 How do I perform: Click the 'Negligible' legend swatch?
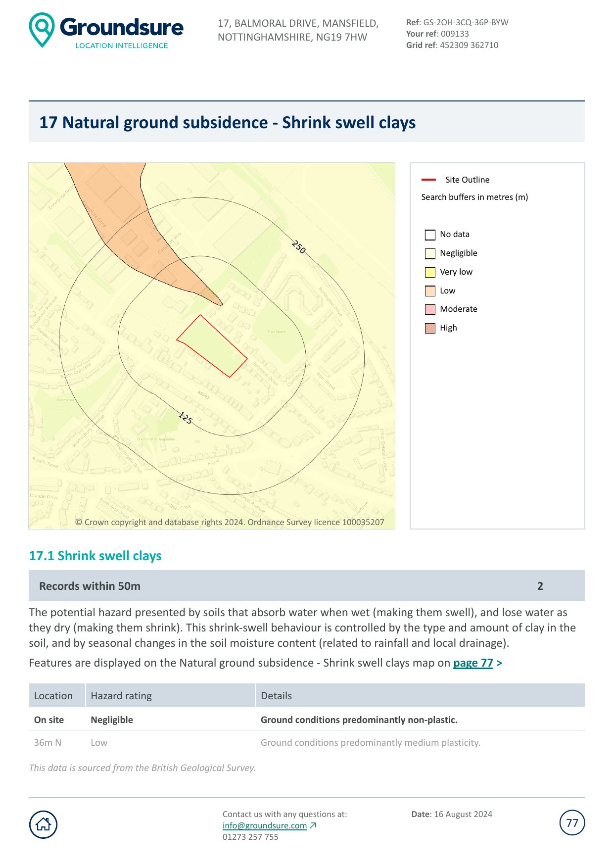click(x=430, y=253)
